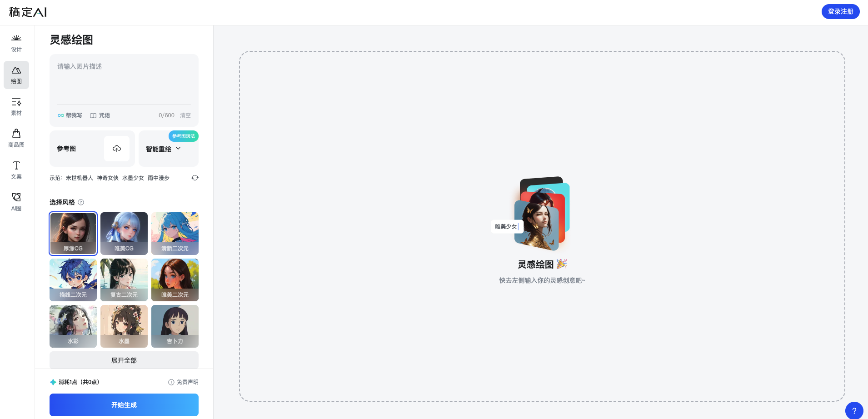Expand all styles with 展开全部

pos(124,360)
